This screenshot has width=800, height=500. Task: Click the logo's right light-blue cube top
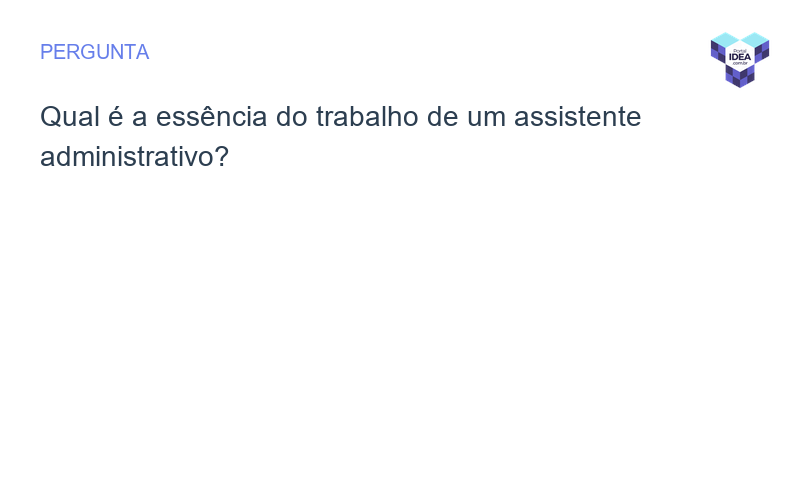tap(755, 39)
